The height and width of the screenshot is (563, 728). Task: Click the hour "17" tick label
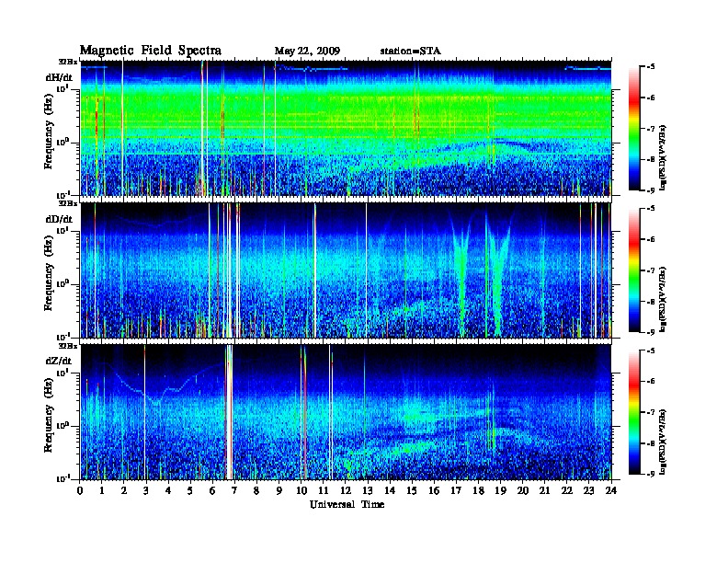tap(456, 490)
